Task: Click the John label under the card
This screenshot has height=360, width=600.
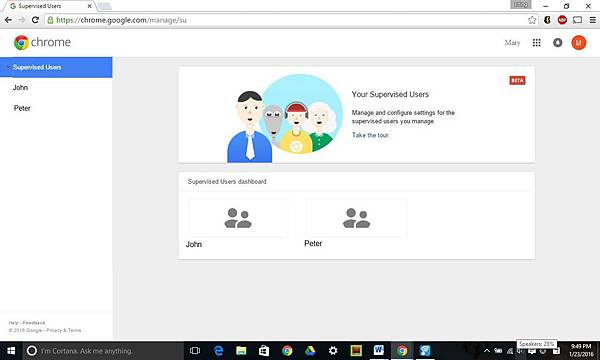Action: 194,244
